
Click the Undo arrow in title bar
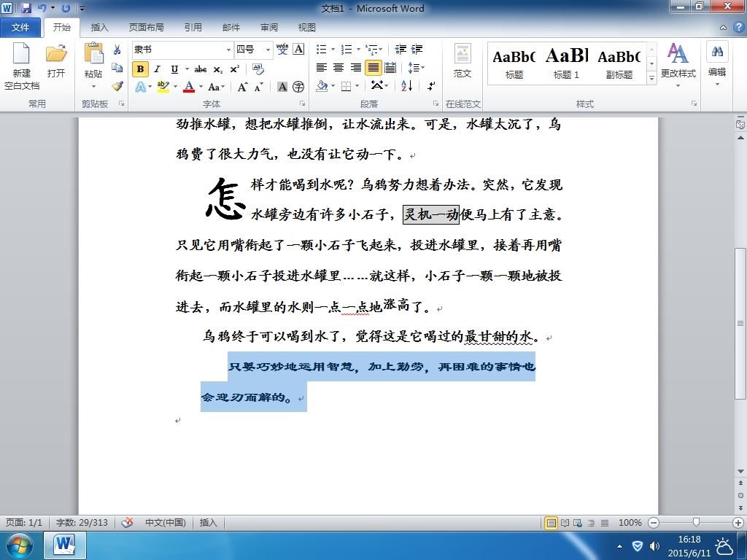(42, 8)
